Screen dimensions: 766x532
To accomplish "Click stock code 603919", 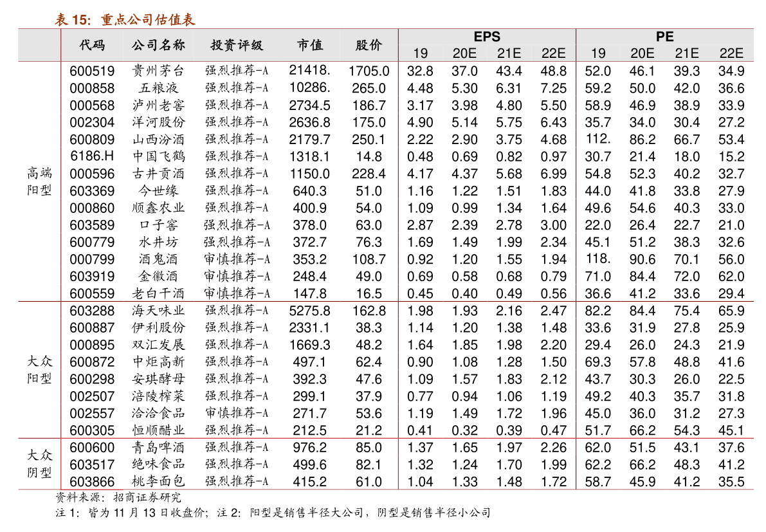I will pos(93,276).
